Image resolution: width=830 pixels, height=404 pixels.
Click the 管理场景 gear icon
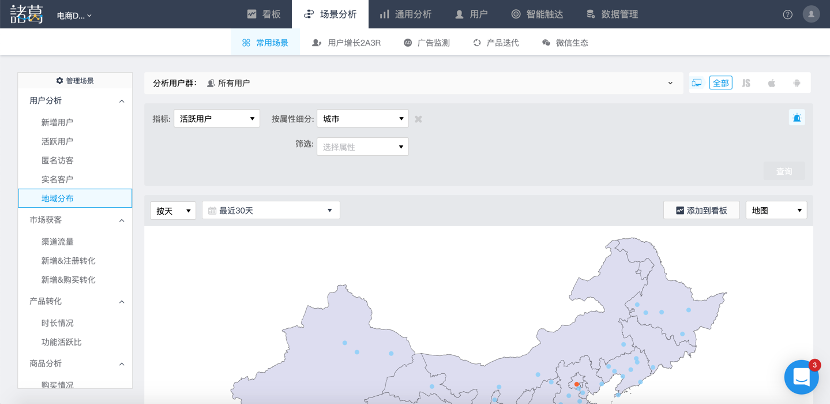(59, 81)
